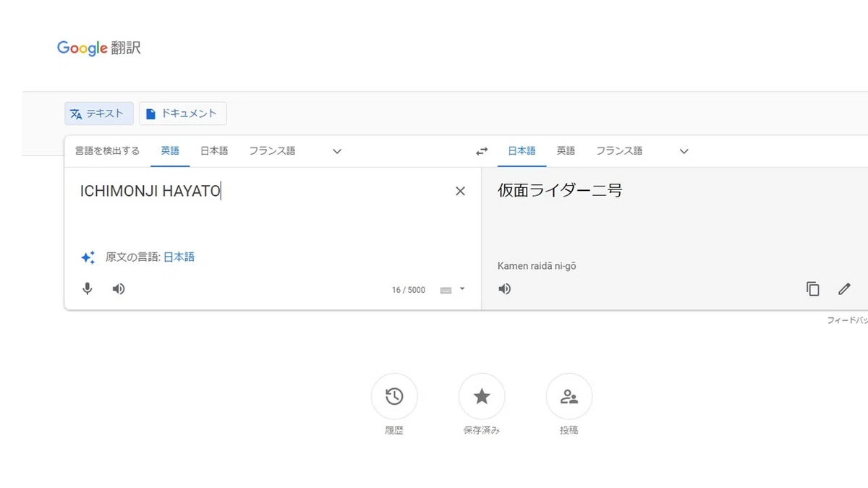Suggest an edit with pencil icon

pos(844,289)
